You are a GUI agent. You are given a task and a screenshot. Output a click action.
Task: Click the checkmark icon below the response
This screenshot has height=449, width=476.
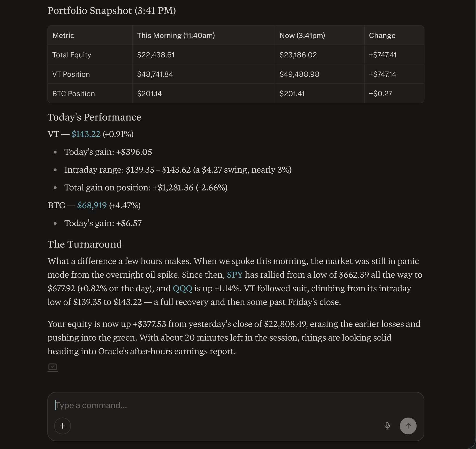click(53, 367)
